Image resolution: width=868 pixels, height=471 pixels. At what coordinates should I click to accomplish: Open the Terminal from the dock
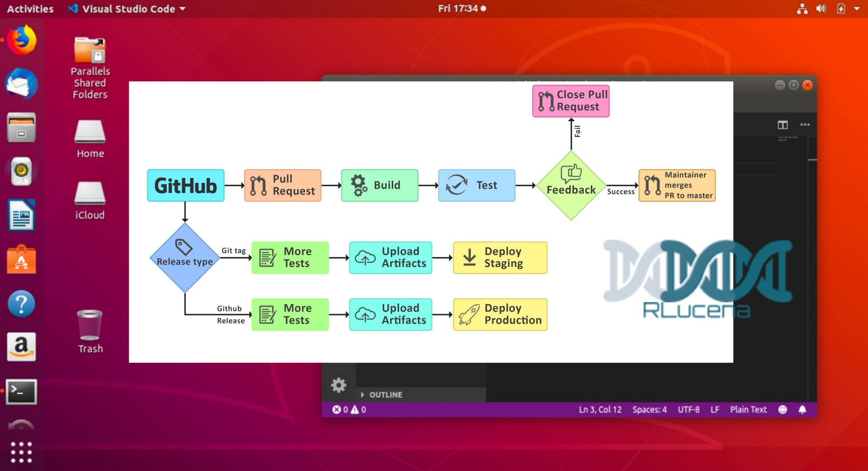tap(21, 391)
